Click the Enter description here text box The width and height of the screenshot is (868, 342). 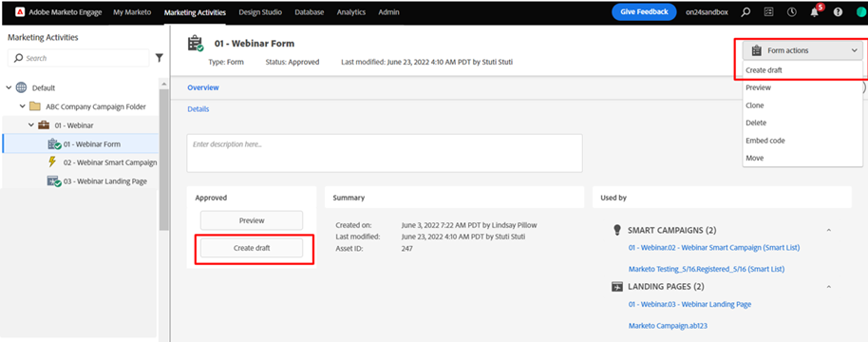click(385, 153)
